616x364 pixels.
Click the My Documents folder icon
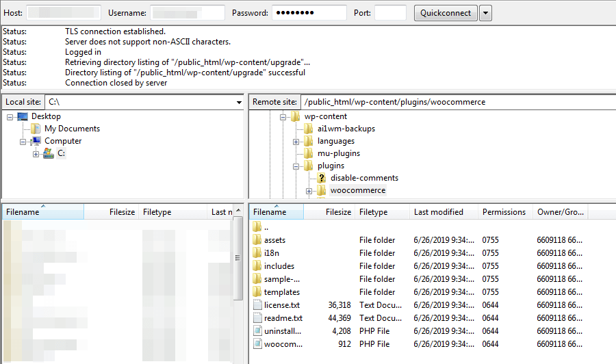coord(36,129)
